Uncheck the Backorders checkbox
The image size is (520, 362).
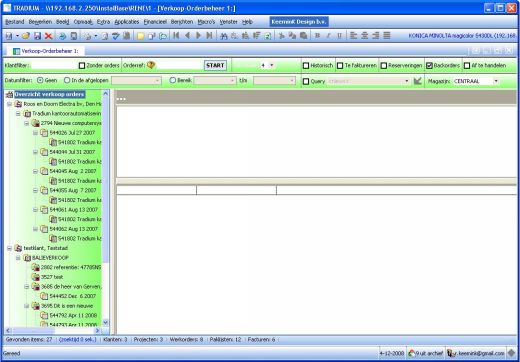tap(429, 65)
